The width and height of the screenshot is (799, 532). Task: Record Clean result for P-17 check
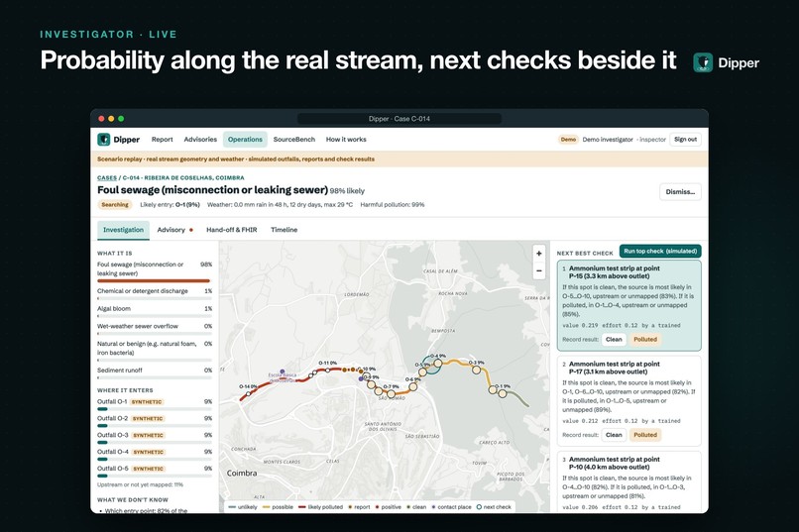[614, 435]
